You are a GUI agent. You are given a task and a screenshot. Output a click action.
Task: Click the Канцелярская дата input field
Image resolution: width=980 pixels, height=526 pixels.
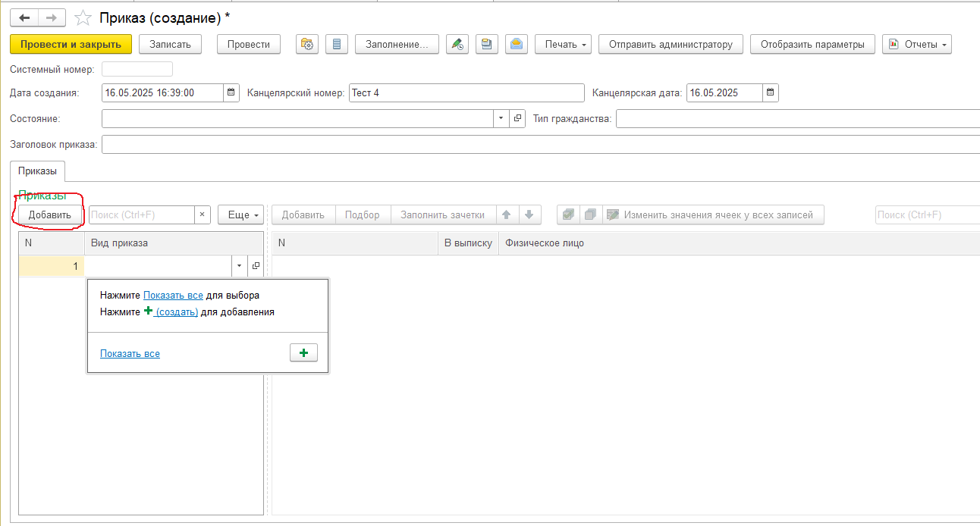724,93
